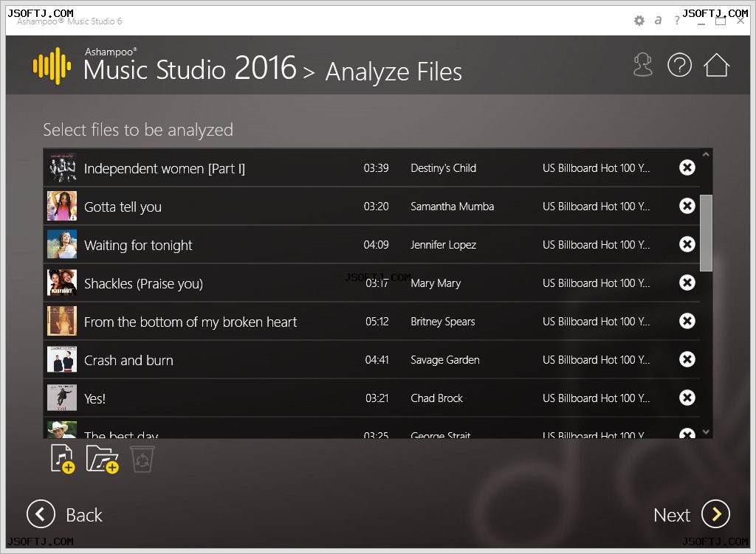This screenshot has width=756, height=554.
Task: Open settings gear in title bar
Action: [x=639, y=21]
